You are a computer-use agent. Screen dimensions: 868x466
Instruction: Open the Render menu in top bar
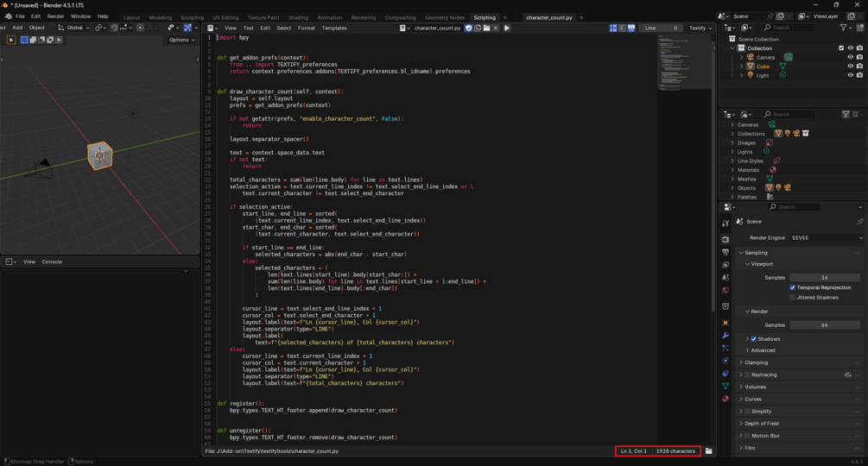coord(55,16)
